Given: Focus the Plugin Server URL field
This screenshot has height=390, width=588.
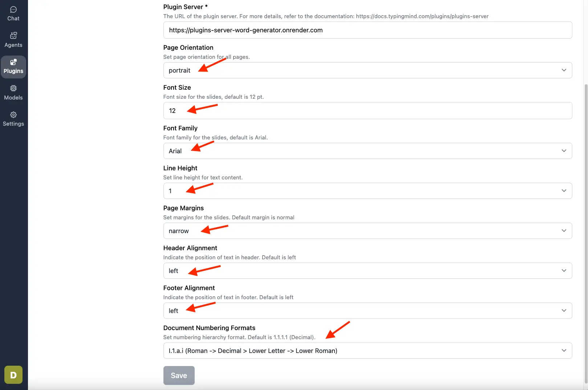Looking at the screenshot, I should tap(368, 30).
